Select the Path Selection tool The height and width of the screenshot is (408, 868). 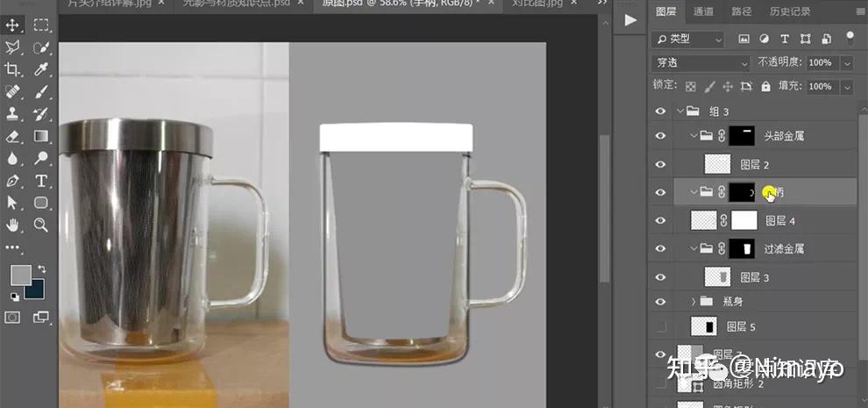click(x=12, y=203)
